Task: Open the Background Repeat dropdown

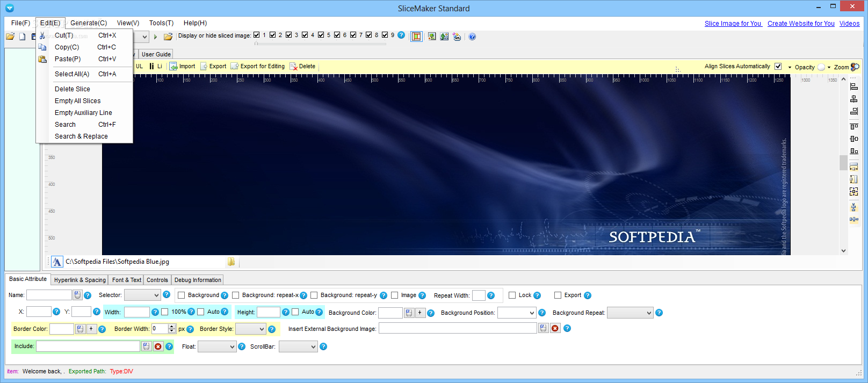Action: (630, 313)
